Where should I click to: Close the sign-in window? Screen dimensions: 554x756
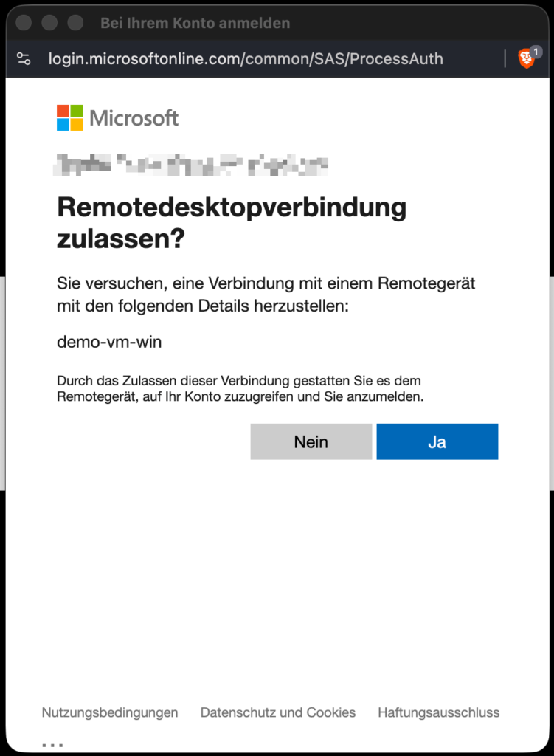coord(24,23)
